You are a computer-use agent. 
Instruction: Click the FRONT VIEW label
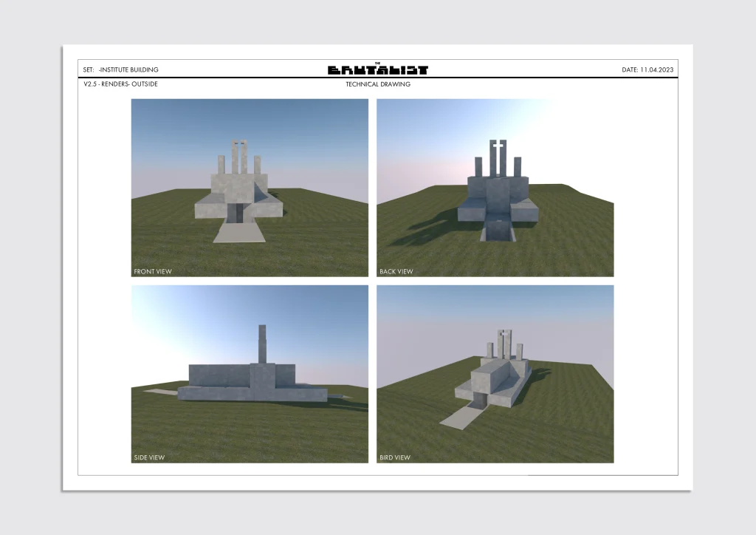coord(152,271)
